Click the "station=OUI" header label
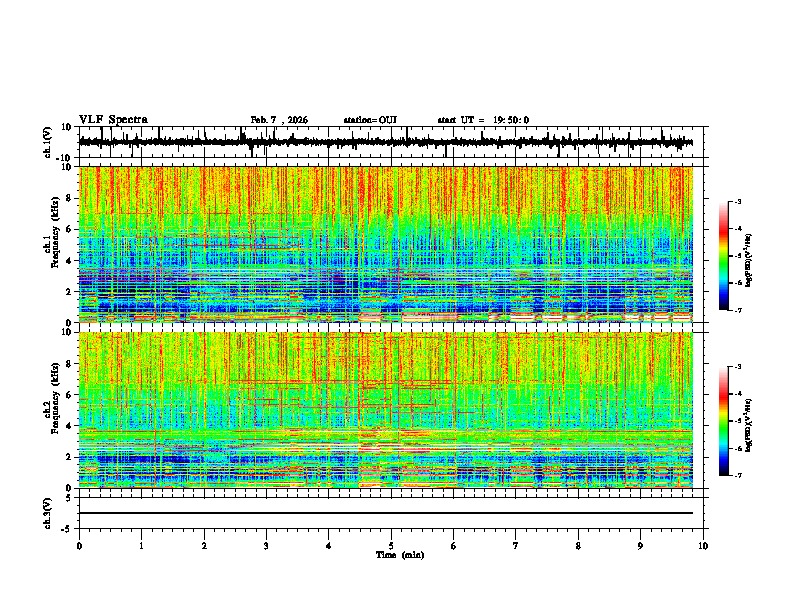792x612 pixels. (370, 120)
